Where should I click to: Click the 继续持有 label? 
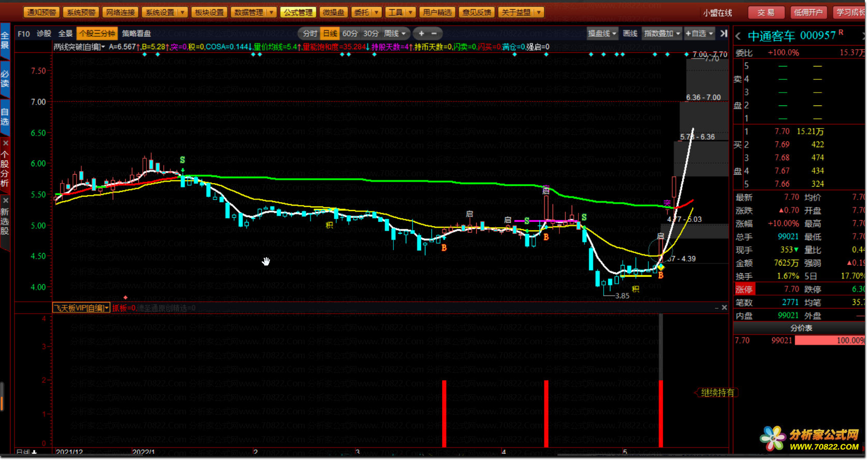[717, 393]
